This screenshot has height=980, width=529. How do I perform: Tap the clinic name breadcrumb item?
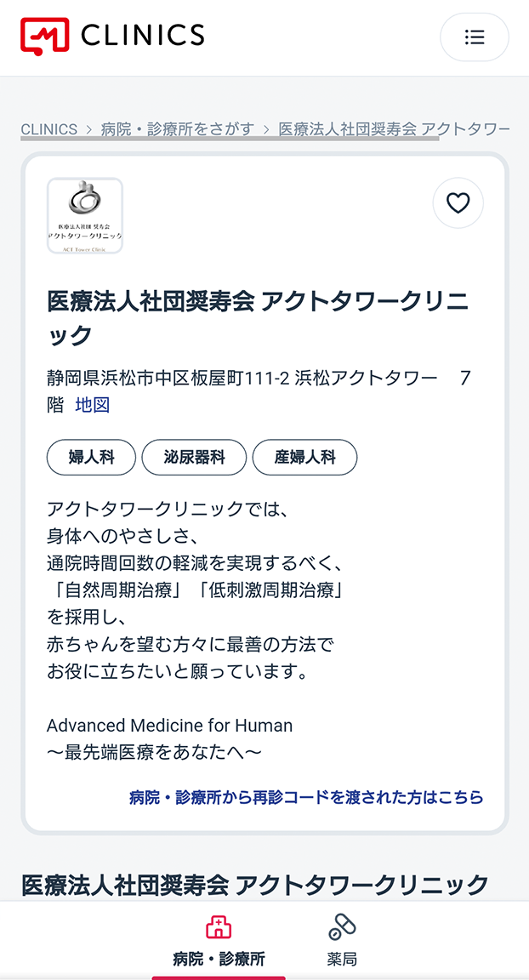tap(394, 129)
